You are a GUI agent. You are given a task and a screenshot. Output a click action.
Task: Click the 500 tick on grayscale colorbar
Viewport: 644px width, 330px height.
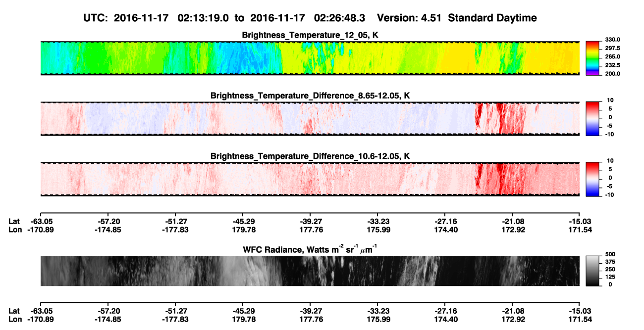[x=610, y=254]
